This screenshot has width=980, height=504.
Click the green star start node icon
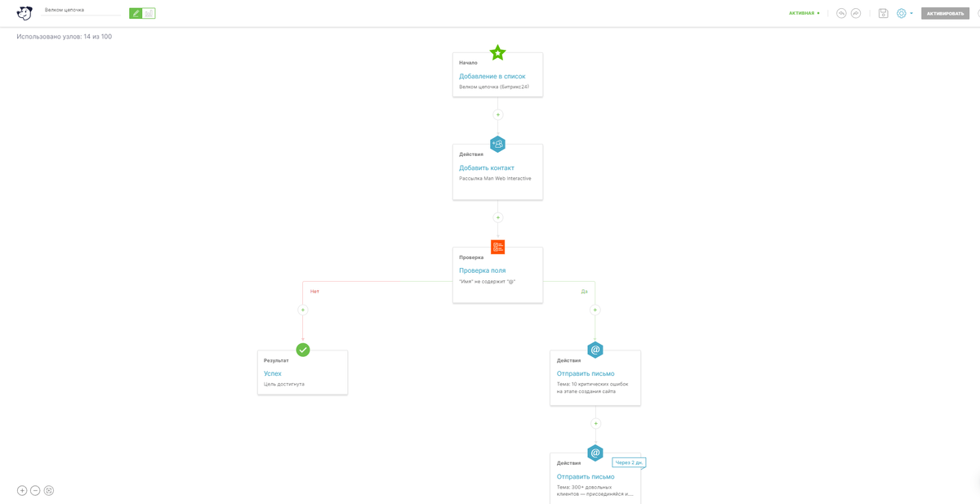click(x=497, y=53)
